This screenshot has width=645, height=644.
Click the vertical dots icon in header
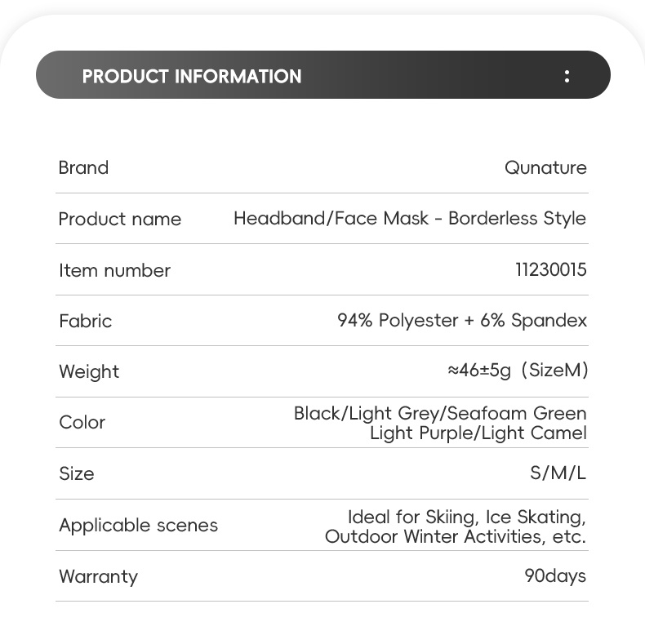point(567,76)
